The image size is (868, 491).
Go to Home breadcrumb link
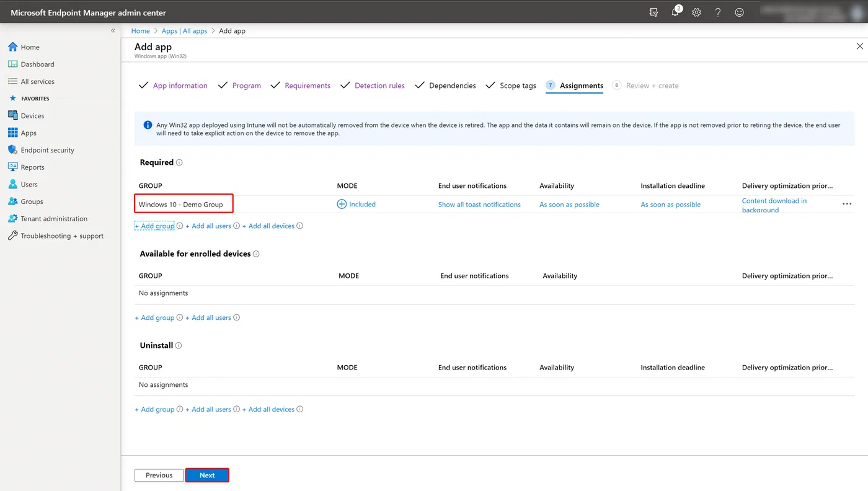tap(140, 31)
